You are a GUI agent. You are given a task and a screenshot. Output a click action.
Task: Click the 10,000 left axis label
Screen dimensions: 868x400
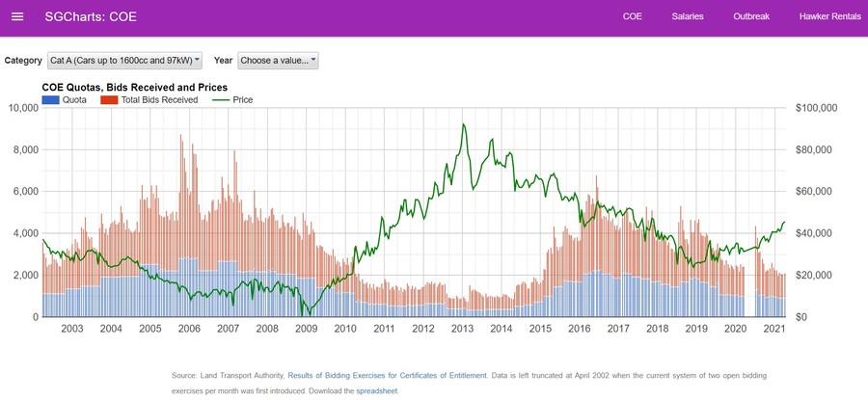22,108
